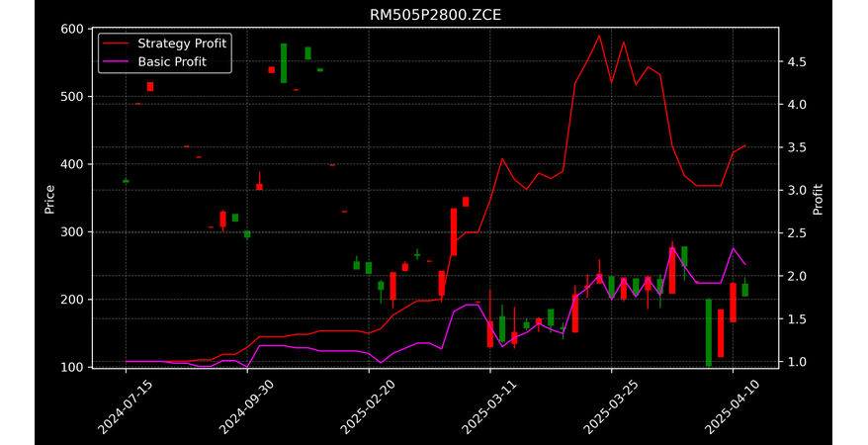Click the red Strategy Profit legend line
Image resolution: width=868 pixels, height=445 pixels.
pos(116,44)
